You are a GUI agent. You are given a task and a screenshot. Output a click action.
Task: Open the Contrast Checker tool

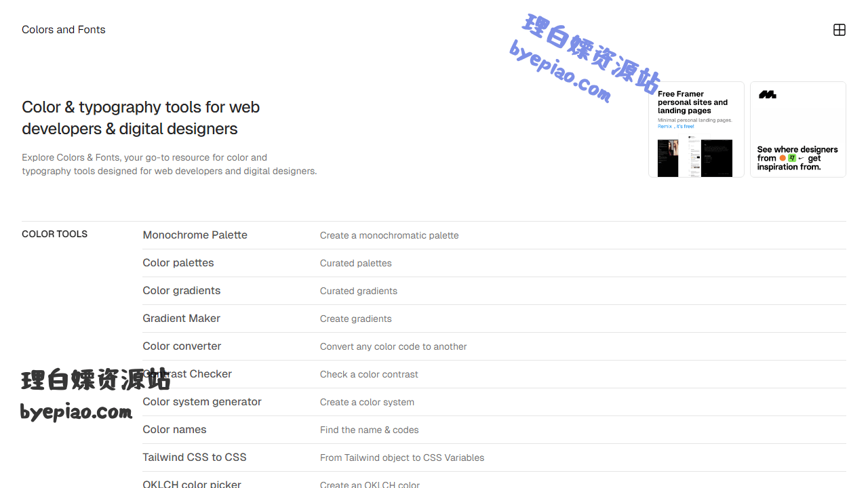(187, 374)
